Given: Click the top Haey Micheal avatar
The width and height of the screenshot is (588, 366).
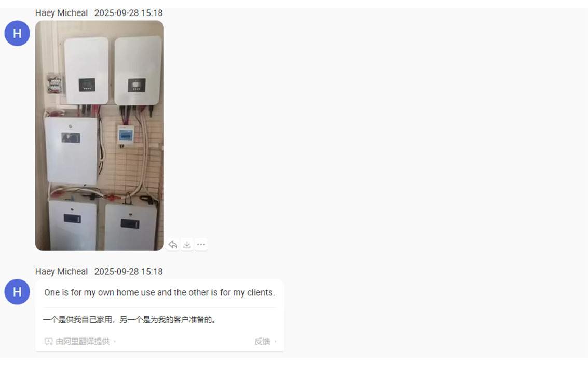Looking at the screenshot, I should click(17, 33).
